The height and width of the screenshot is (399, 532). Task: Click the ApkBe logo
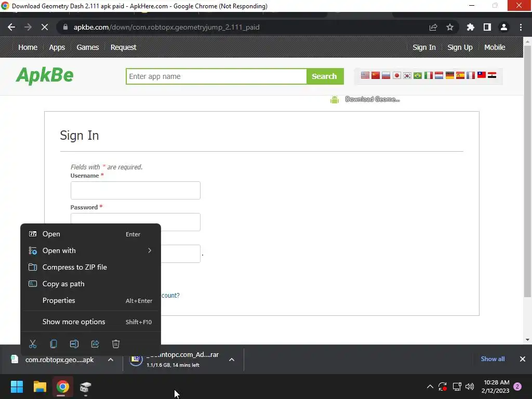pyautogui.click(x=45, y=75)
